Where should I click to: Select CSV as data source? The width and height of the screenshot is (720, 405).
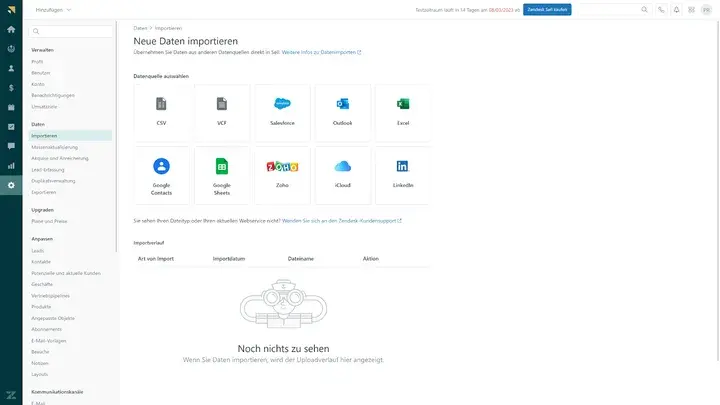pos(161,112)
